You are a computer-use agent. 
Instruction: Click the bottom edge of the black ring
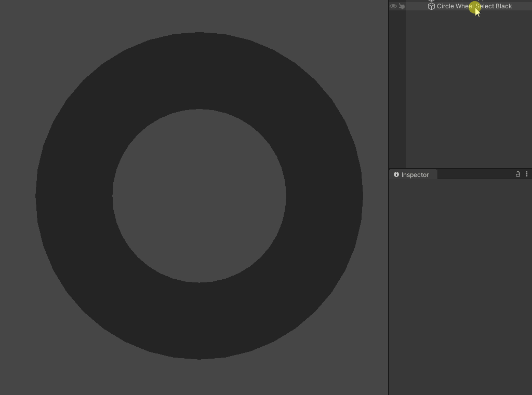[x=199, y=357]
